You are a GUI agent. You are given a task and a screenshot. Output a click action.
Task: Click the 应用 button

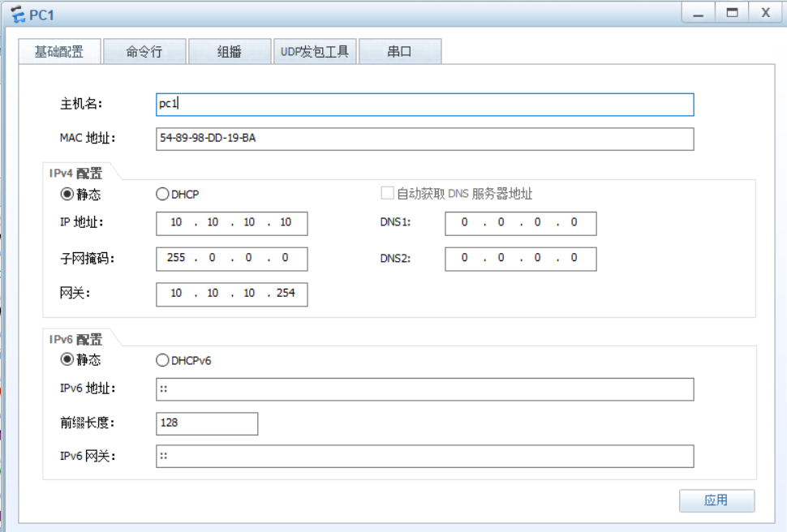(x=716, y=500)
